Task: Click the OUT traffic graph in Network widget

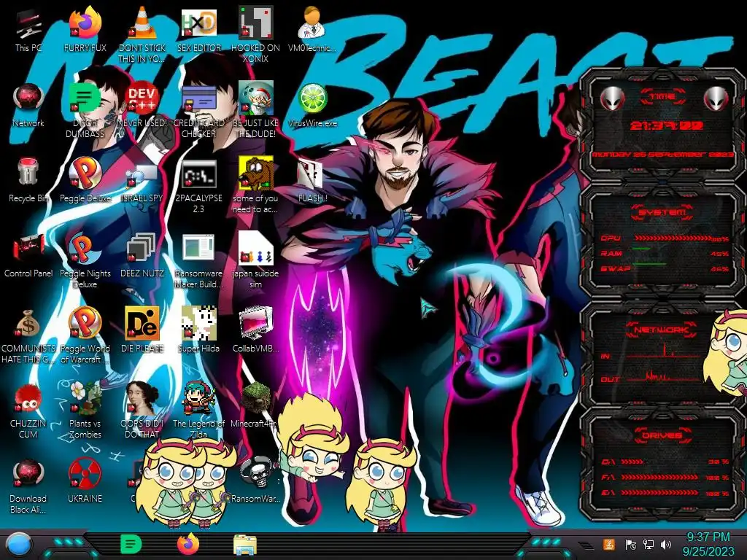Action: tap(665, 376)
